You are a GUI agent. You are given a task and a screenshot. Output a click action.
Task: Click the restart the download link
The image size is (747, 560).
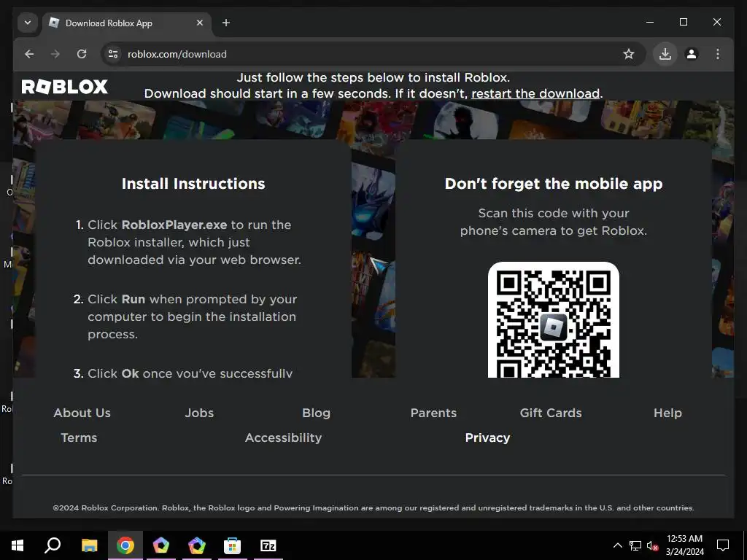point(535,93)
